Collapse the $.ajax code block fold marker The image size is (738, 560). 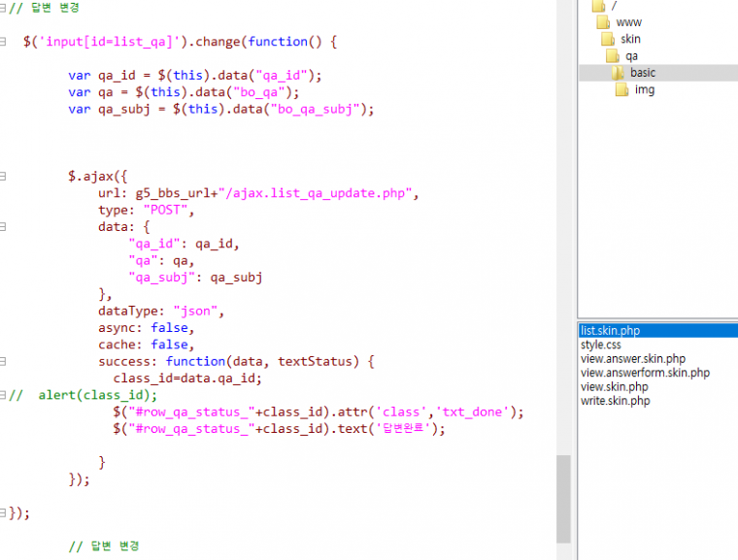point(4,177)
